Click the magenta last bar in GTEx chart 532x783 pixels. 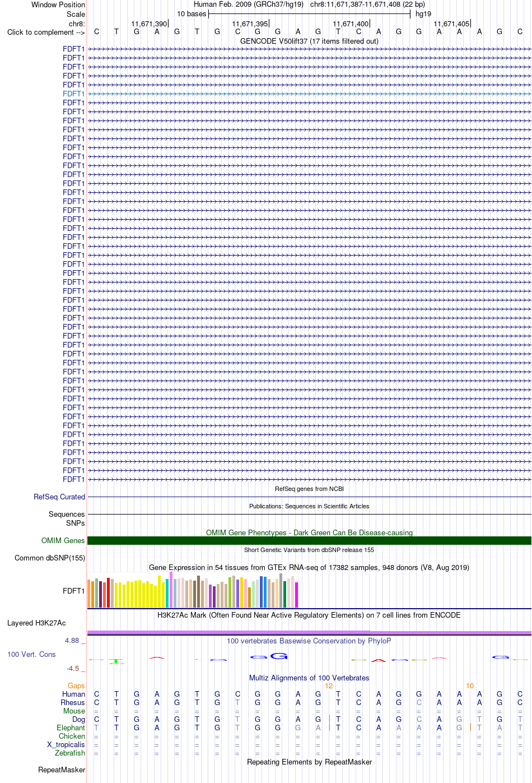297,595
